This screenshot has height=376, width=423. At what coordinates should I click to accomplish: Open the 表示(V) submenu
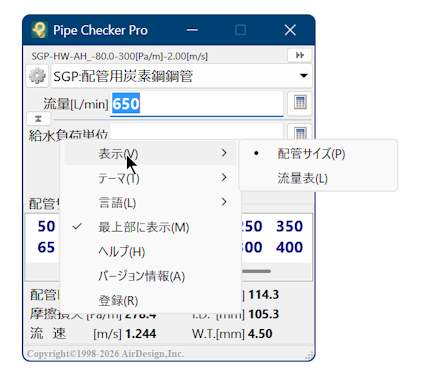[x=150, y=153]
